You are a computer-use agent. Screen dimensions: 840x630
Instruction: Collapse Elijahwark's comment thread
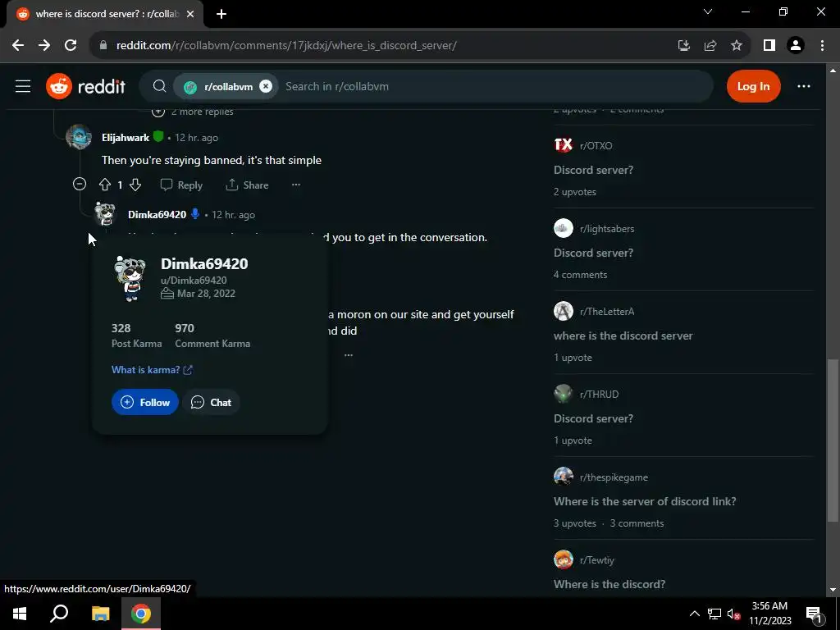(x=80, y=185)
